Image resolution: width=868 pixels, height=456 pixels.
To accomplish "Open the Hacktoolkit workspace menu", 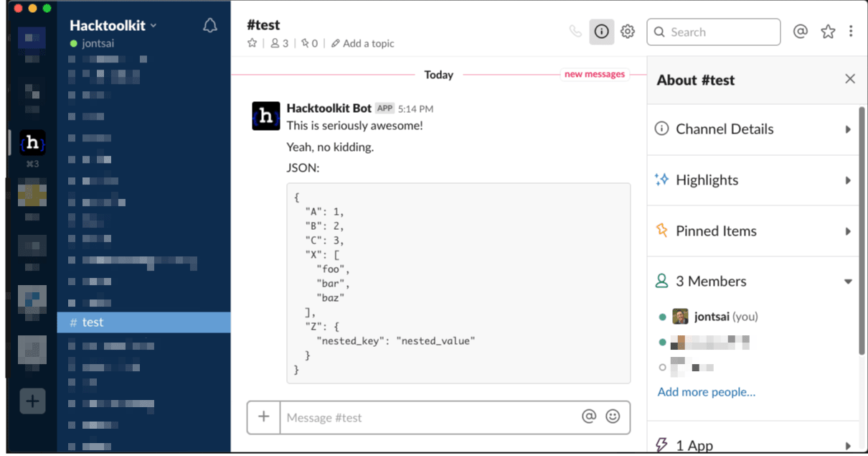I will [x=113, y=25].
